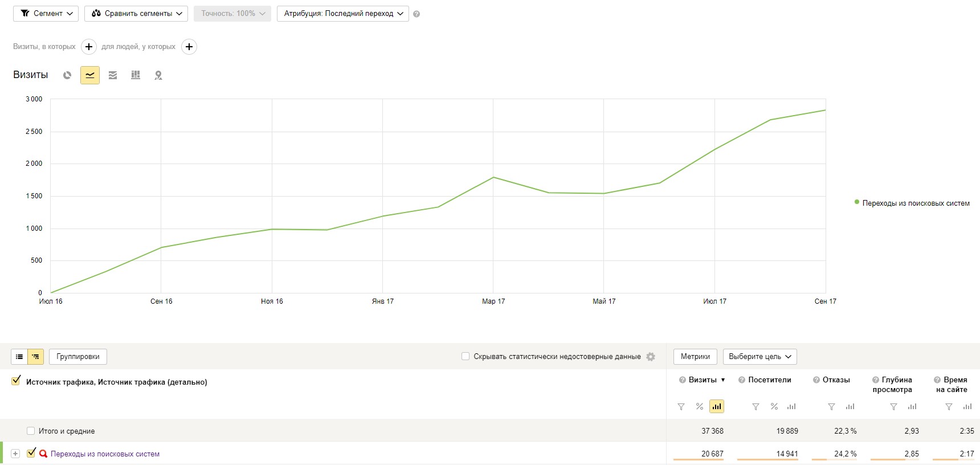980x465 pixels.
Task: Expand the Выберите цель dropdown
Action: click(759, 357)
